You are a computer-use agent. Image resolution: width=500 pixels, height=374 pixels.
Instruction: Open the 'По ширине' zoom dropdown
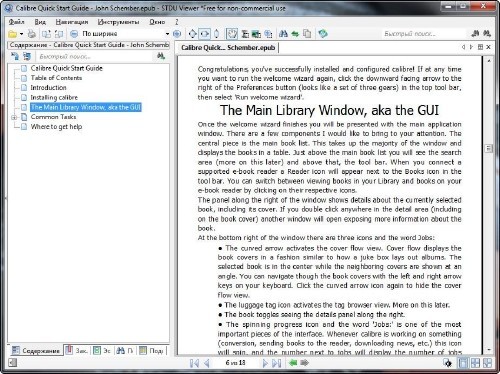point(167,34)
